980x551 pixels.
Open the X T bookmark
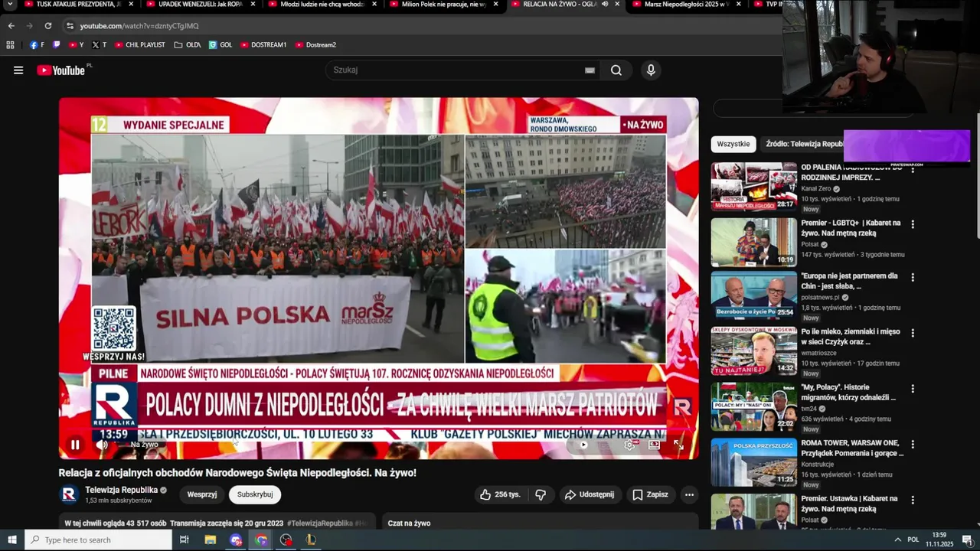point(99,45)
